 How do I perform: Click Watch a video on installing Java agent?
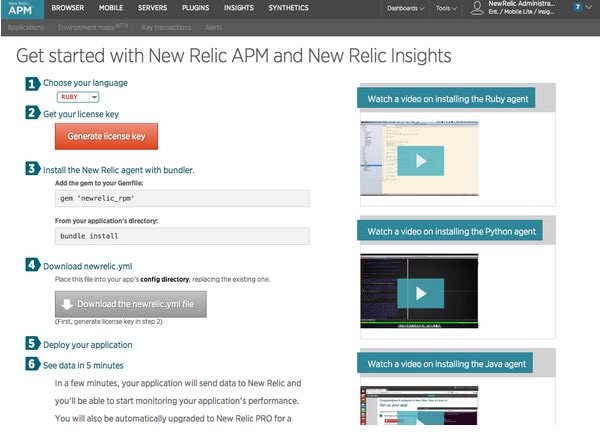[445, 364]
